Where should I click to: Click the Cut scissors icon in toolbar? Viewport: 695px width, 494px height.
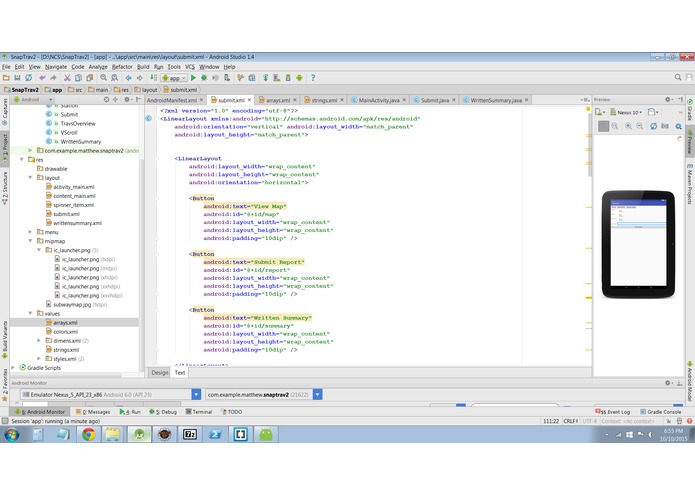tap(67, 77)
